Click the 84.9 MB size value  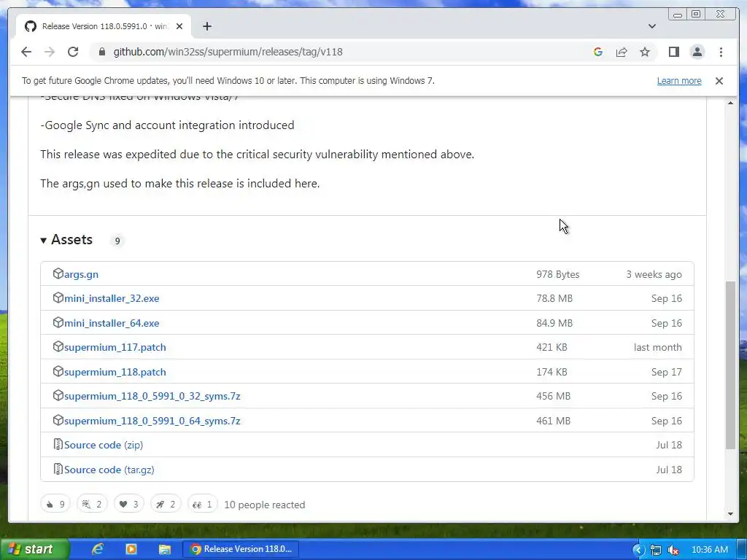pos(554,323)
